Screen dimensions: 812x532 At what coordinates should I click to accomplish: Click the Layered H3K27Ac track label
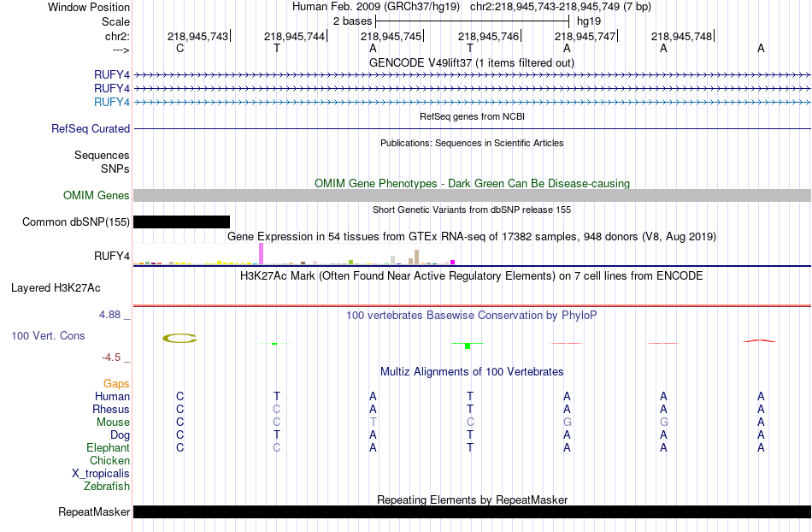56,288
